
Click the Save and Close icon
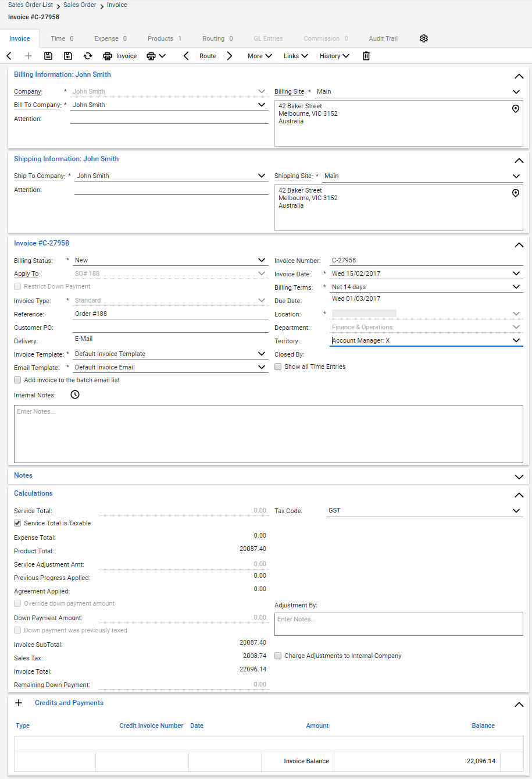pos(68,56)
